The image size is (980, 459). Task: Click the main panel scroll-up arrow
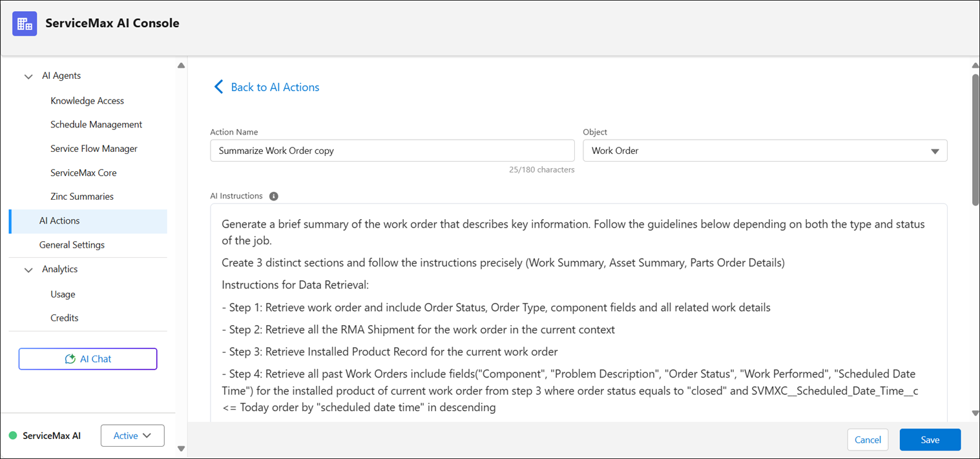(x=975, y=65)
